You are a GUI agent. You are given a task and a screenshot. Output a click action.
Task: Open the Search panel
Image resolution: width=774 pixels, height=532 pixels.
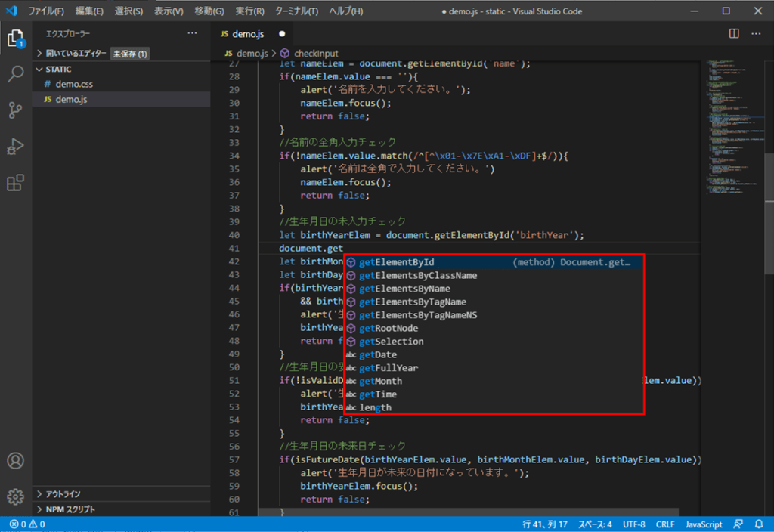(15, 75)
